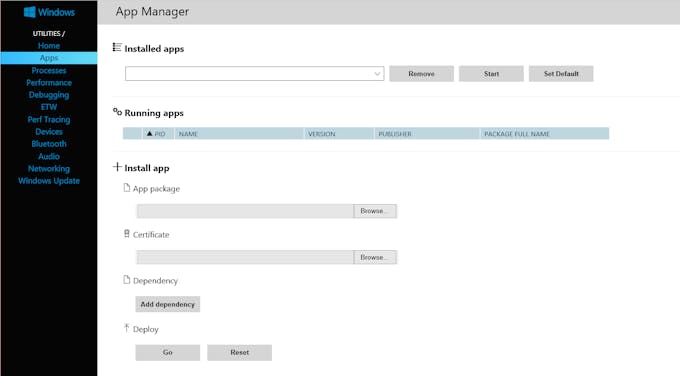Open the Home page in sidebar

49,46
